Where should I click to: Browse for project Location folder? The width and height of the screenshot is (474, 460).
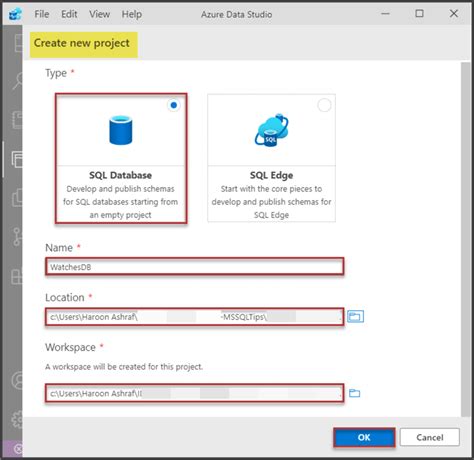click(355, 316)
